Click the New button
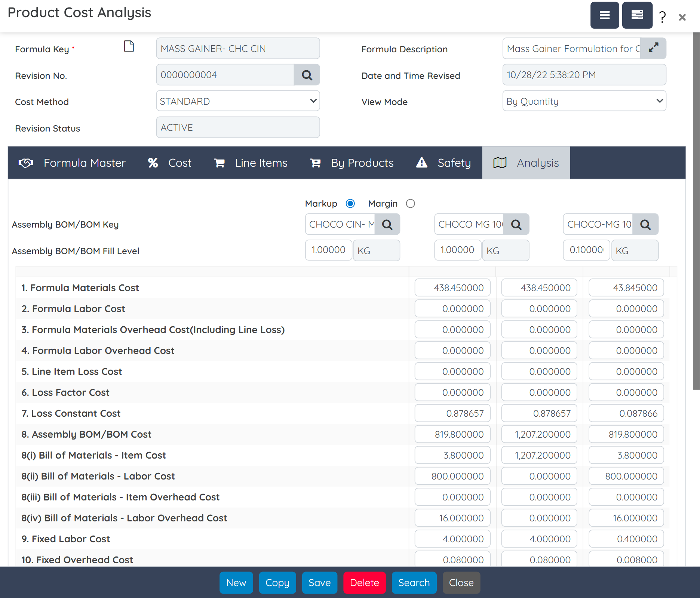The height and width of the screenshot is (598, 700). point(236,583)
